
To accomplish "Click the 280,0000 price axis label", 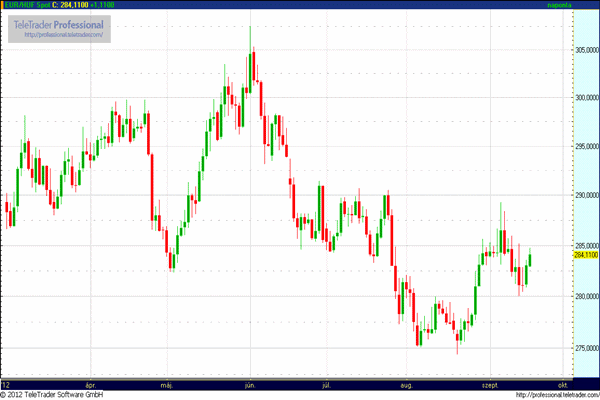I will pyautogui.click(x=587, y=296).
